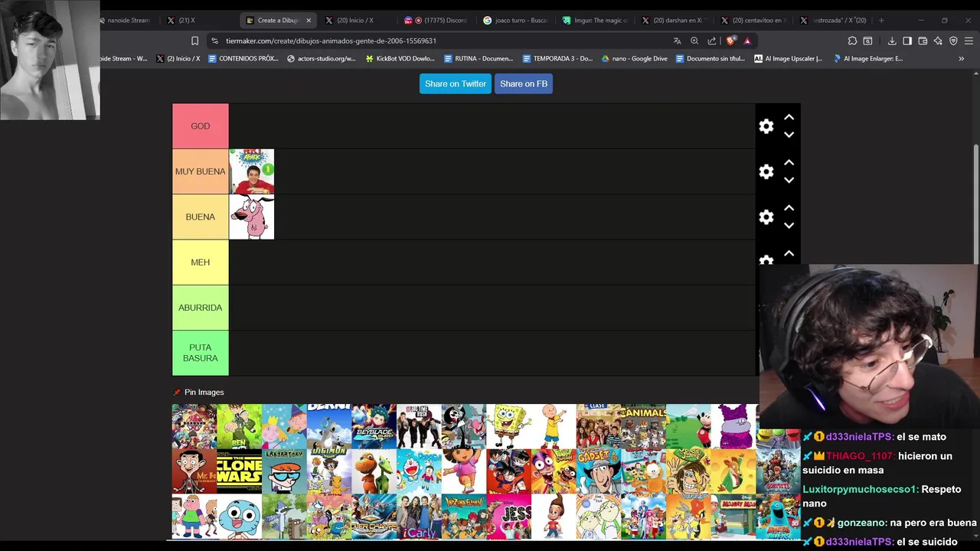The height and width of the screenshot is (551, 980).
Task: Select the Dora the Explorer thumbnail
Action: tap(464, 471)
